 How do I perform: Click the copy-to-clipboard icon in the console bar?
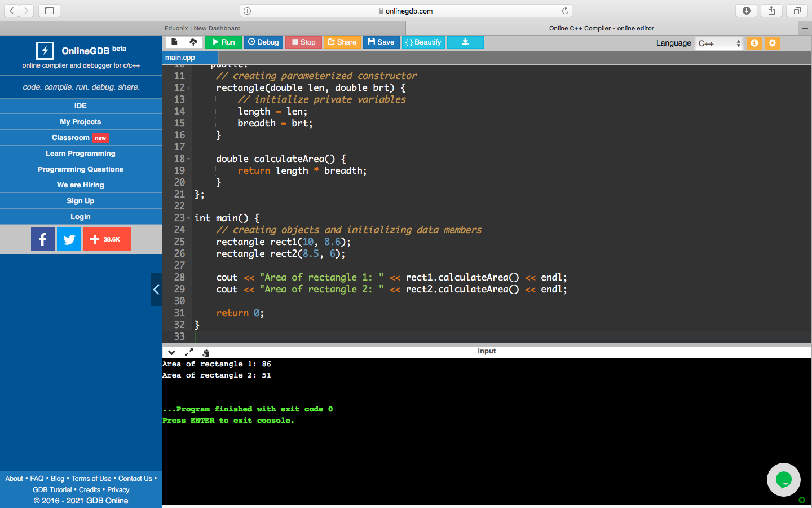tap(206, 352)
